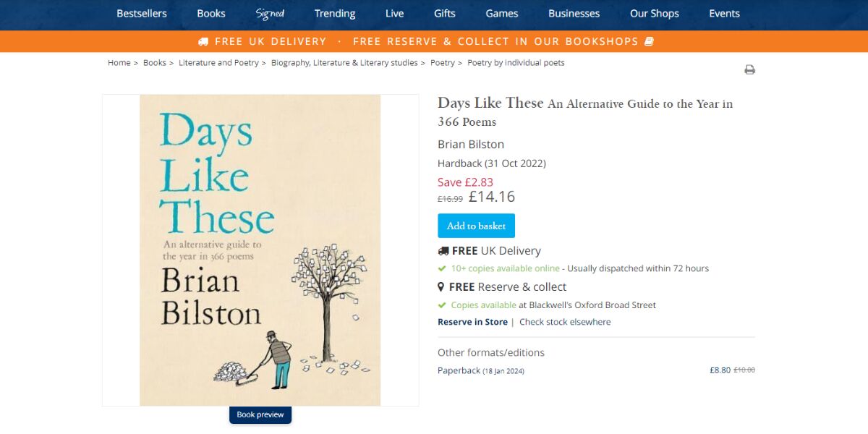Viewport: 868px width, 434px height.
Task: Open the Our Shops menu
Action: 654,14
